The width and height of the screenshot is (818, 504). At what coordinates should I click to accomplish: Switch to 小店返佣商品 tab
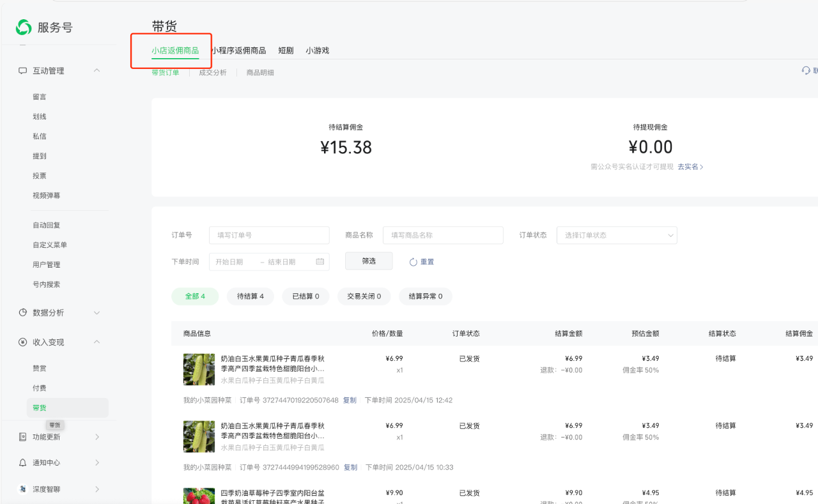point(175,50)
